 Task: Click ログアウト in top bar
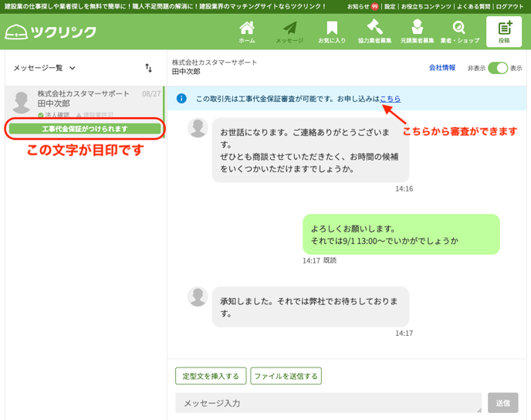(509, 6)
